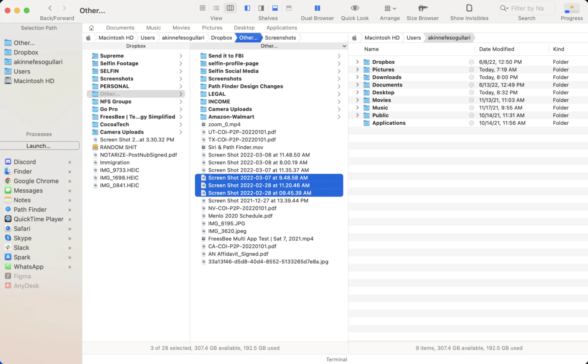The image size is (588, 364).
Task: Toggle the left shelf
Action: click(247, 8)
